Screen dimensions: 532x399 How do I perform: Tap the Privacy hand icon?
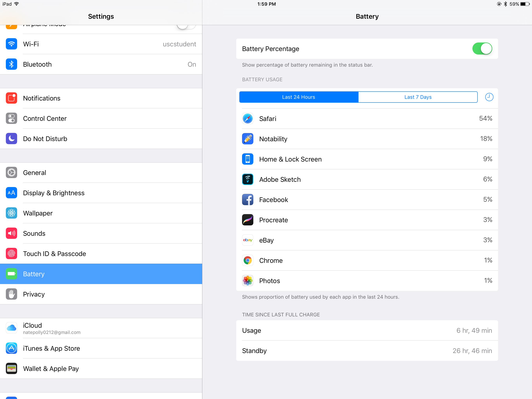(11, 294)
